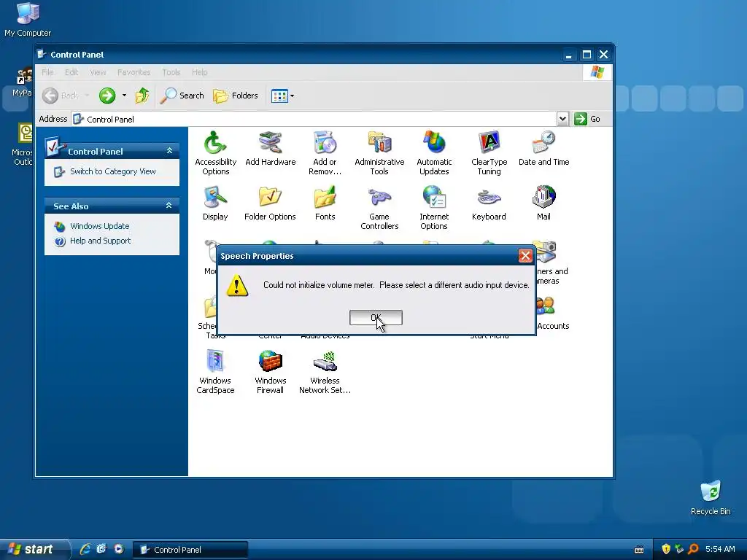The image size is (747, 560).
Task: Open the Recycle Bin desktop icon
Action: [711, 497]
